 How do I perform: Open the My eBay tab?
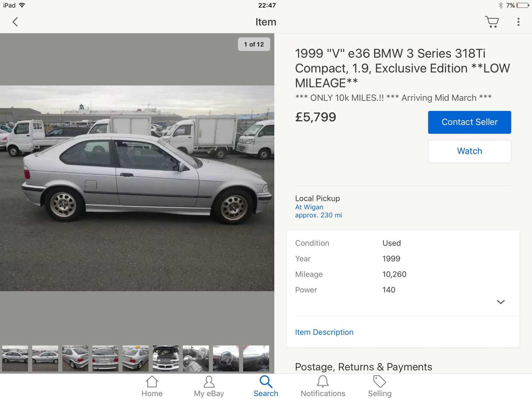(209, 386)
